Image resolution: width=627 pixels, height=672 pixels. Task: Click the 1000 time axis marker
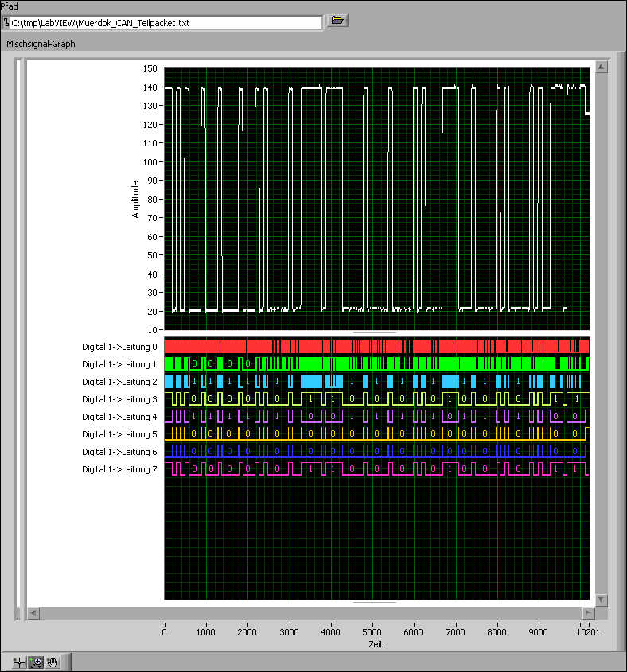[x=206, y=632]
